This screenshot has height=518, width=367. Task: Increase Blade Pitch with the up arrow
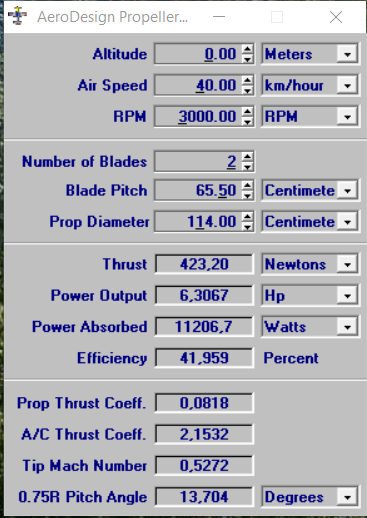click(x=247, y=185)
